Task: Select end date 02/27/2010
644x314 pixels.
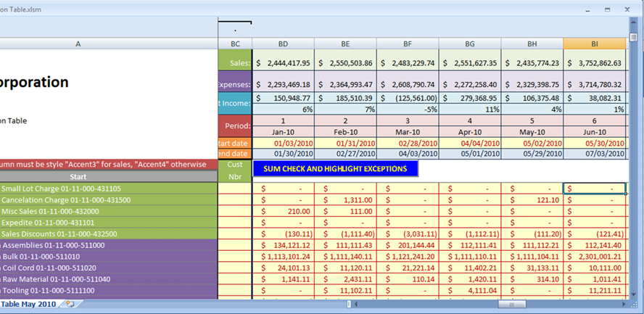Action: pos(345,154)
